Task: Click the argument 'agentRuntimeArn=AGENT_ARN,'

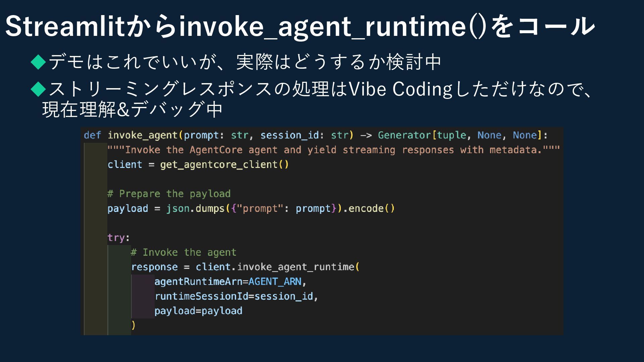Action: coord(230,282)
